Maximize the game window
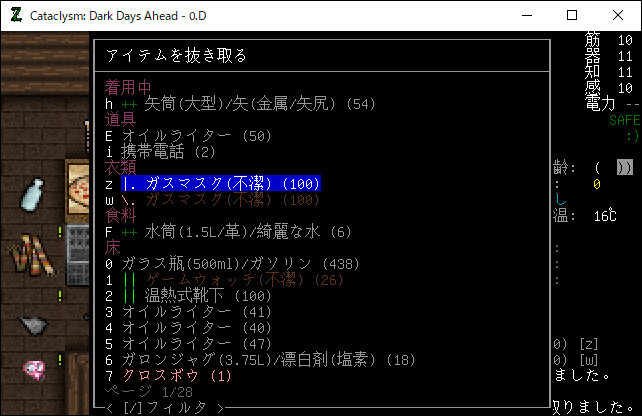 [x=571, y=15]
